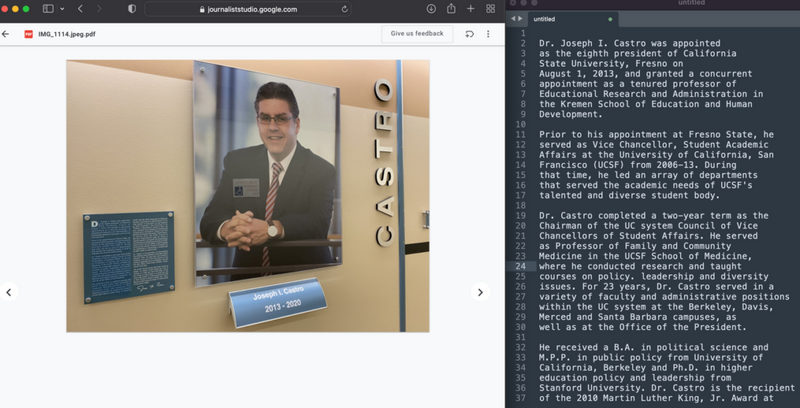Click the Safari share icon
The image size is (800, 408).
pos(451,9)
